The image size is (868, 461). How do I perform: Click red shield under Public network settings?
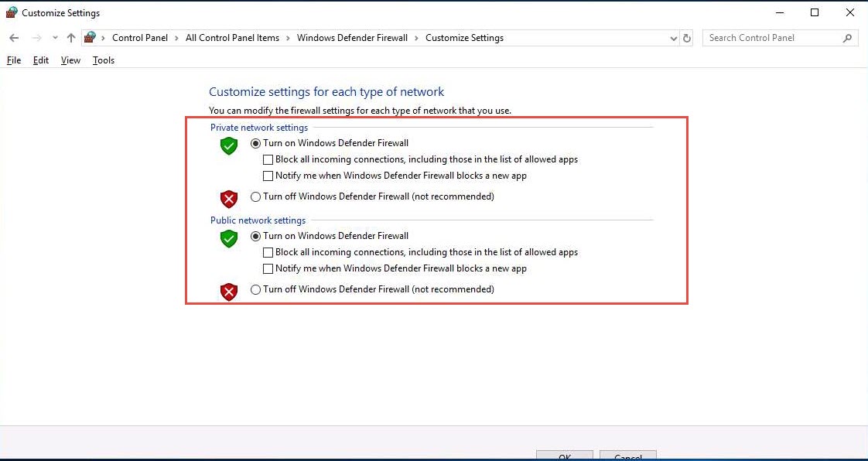coord(229,292)
